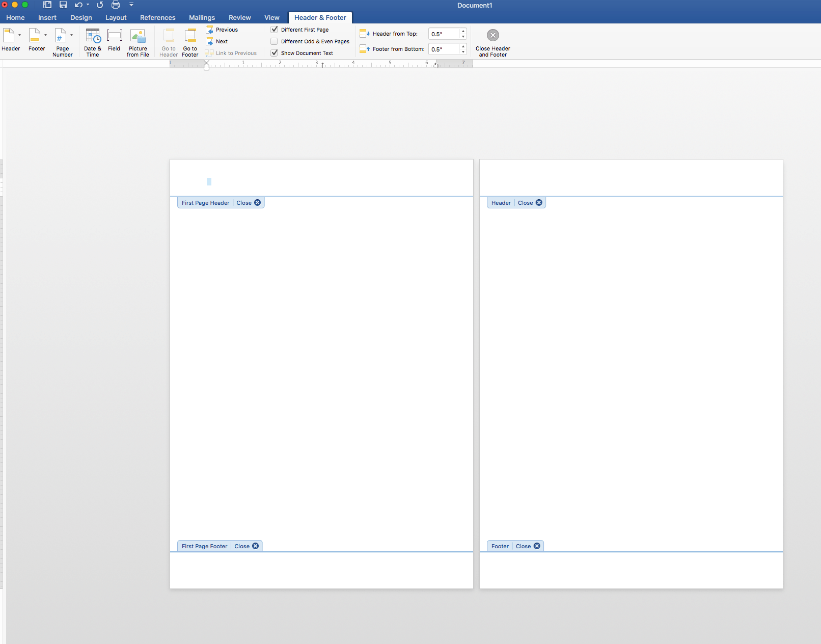Go to the Design tab

(81, 17)
